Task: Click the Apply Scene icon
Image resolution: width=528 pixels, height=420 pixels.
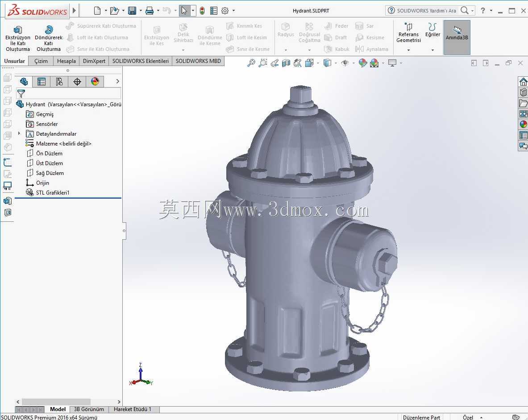Action: pyautogui.click(x=374, y=63)
